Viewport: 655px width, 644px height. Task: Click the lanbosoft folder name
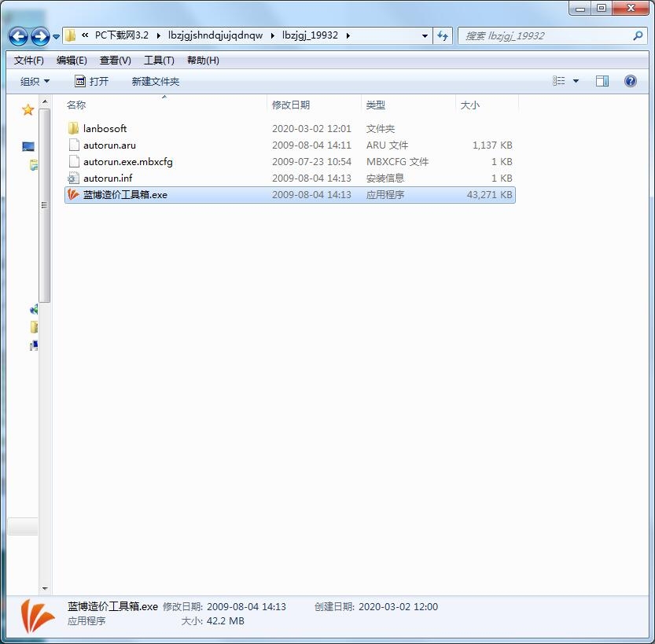(105, 129)
